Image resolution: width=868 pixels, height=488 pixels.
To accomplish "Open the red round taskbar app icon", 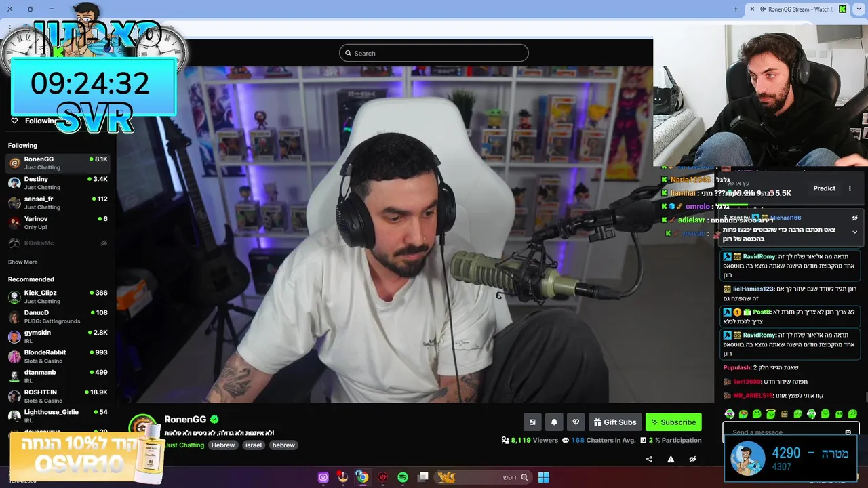I will click(x=383, y=477).
